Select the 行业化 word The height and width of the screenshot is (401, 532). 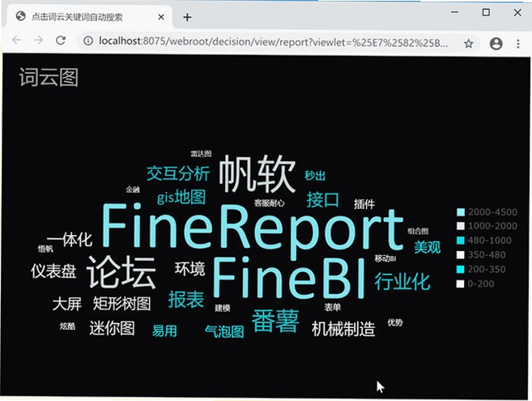pos(402,281)
